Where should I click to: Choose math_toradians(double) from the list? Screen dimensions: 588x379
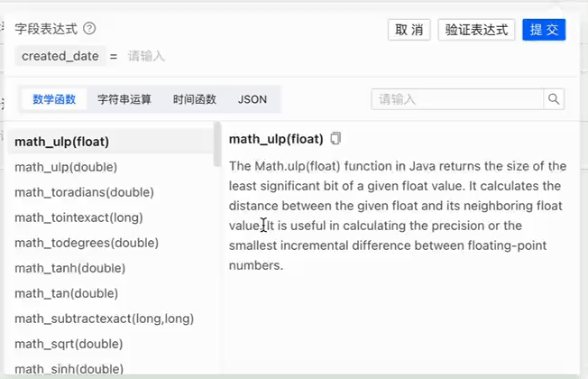(x=84, y=192)
